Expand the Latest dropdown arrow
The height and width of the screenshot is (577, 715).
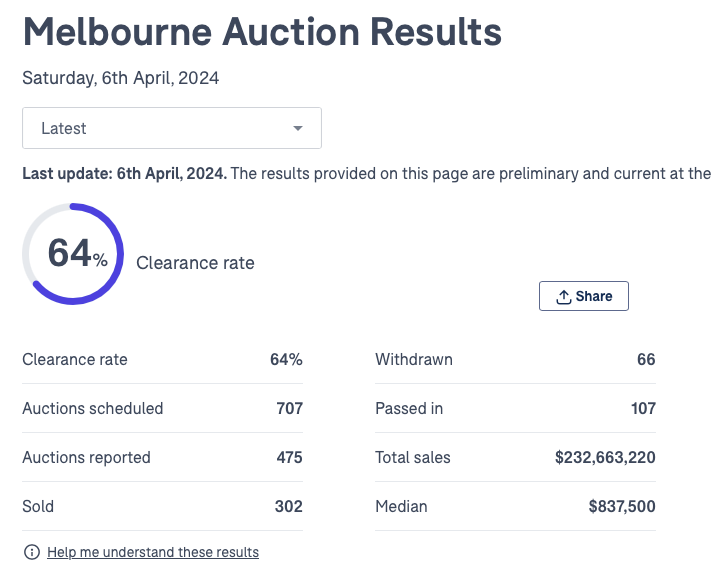[298, 129]
